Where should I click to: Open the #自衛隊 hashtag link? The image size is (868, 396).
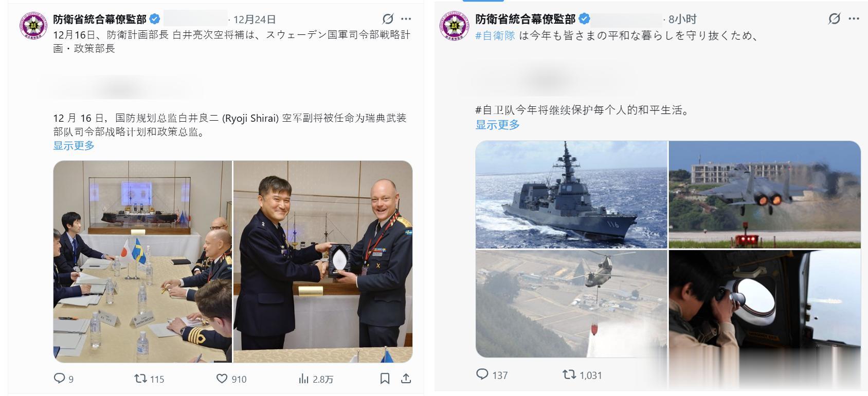[x=495, y=35]
